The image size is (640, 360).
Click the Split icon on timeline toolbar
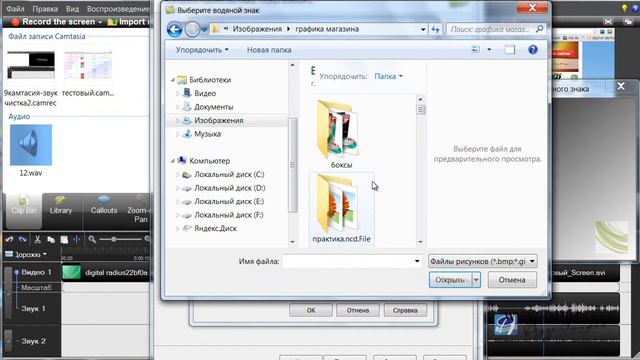click(77, 240)
